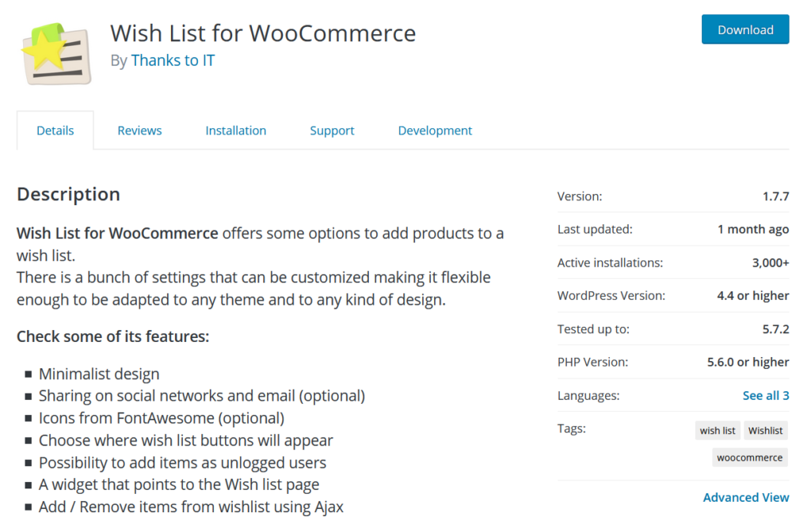
Task: Download the Wish List for WooCommerce plugin
Action: pyautogui.click(x=744, y=29)
